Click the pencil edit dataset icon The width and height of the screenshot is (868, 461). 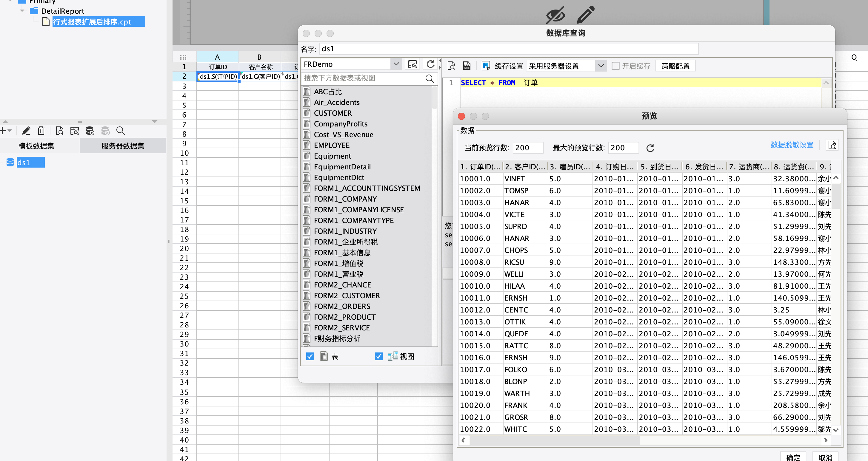26,131
